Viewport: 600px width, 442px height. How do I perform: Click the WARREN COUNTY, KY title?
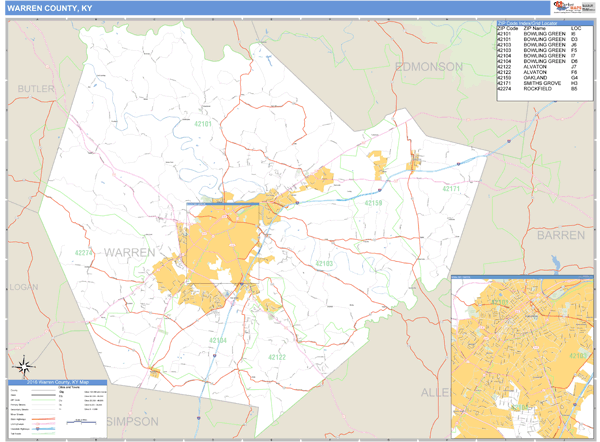pos(49,8)
